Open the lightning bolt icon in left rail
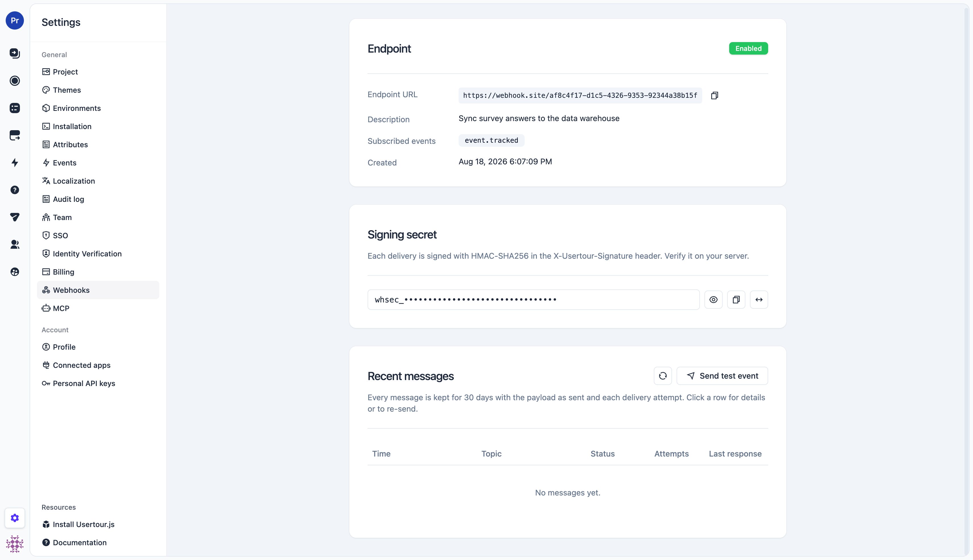This screenshot has width=973, height=560. coord(15,162)
